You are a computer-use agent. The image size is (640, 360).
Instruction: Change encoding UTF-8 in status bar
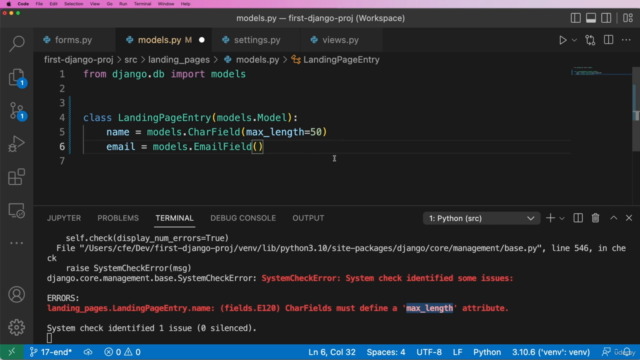click(x=429, y=352)
